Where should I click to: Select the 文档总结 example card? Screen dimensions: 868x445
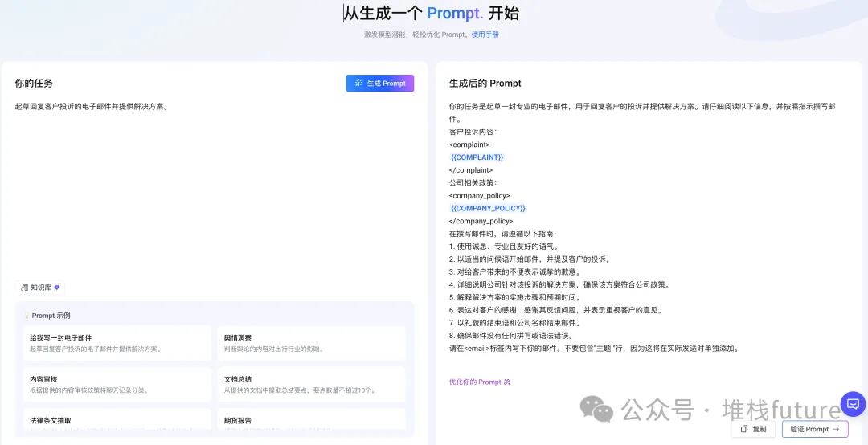click(x=311, y=384)
